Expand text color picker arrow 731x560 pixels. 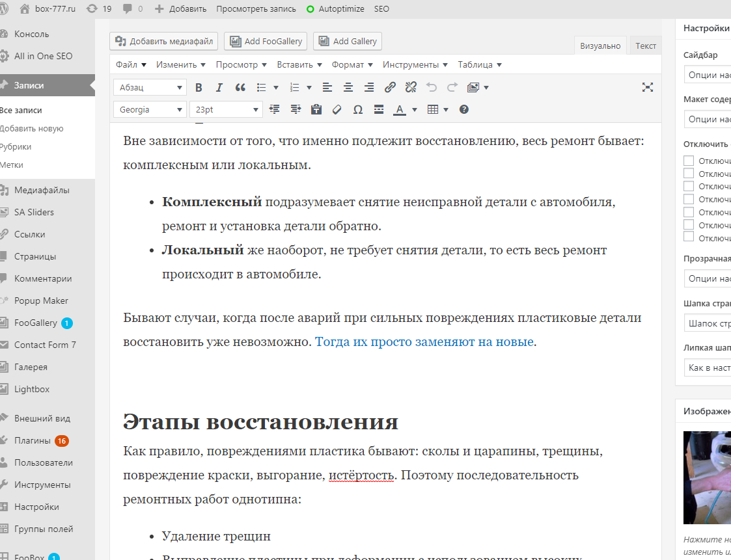coord(415,109)
